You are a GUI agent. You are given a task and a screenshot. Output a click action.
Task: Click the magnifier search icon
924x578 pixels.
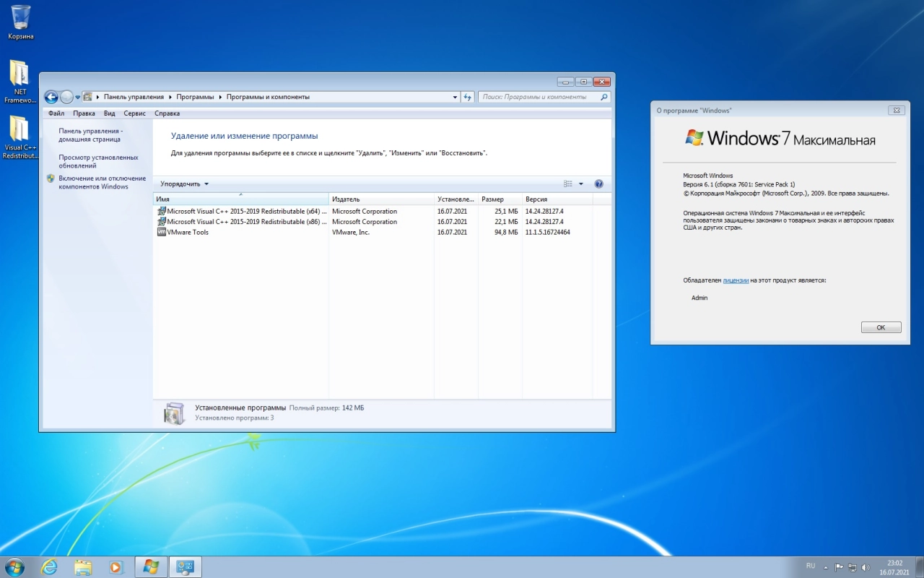[604, 97]
